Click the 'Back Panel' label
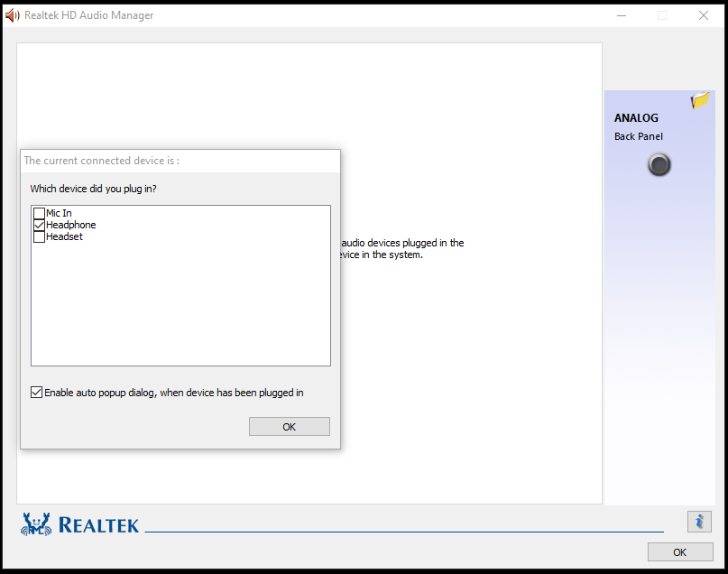 [639, 136]
